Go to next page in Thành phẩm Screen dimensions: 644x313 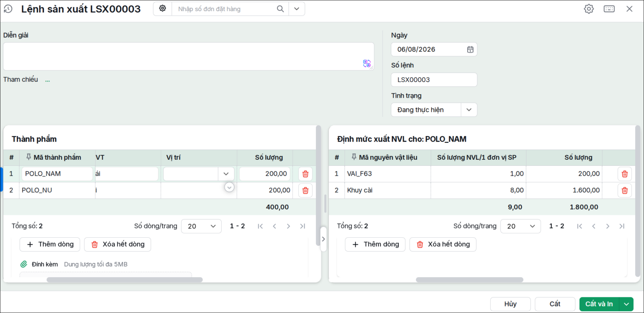[288, 226]
